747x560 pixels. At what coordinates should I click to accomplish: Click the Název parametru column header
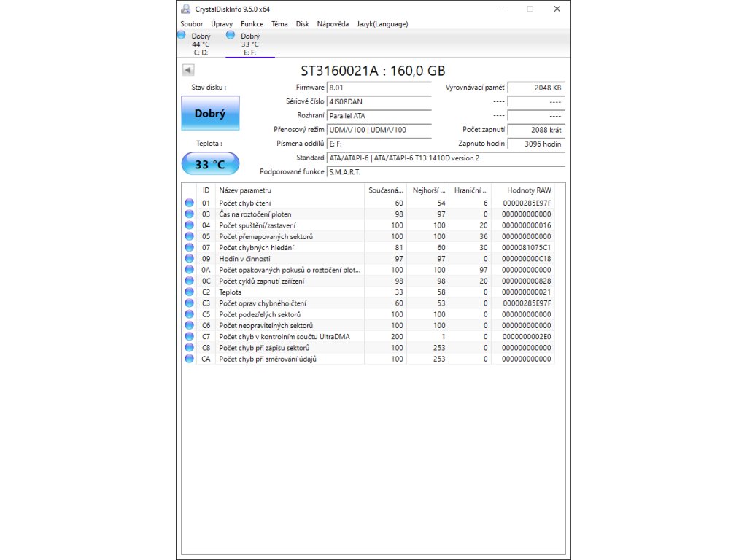tap(290, 190)
